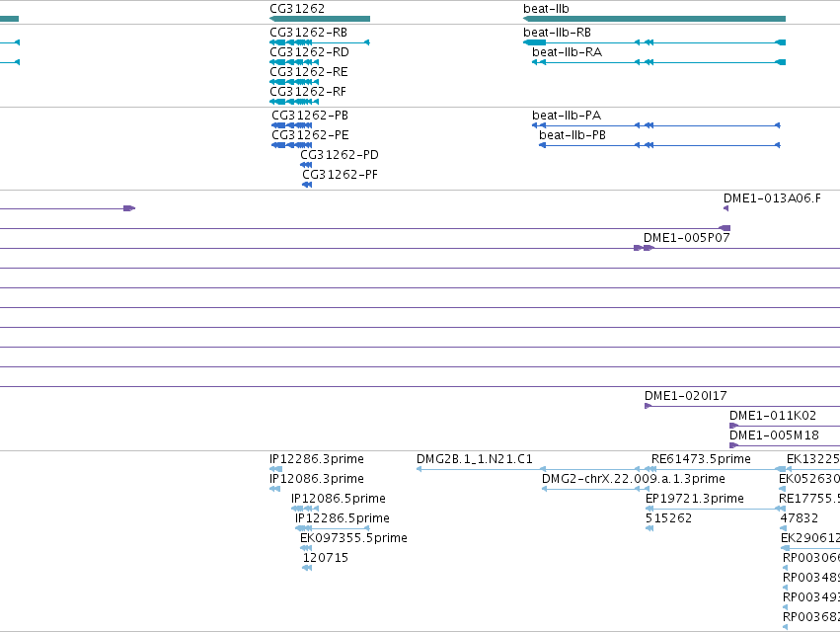
Task: Select EST EK097355.5prime label
Action: click(x=353, y=538)
